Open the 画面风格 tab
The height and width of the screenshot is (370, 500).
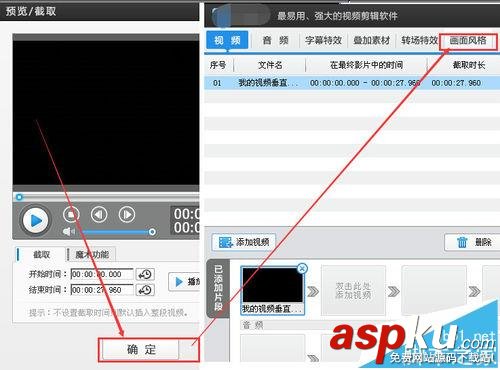(468, 41)
